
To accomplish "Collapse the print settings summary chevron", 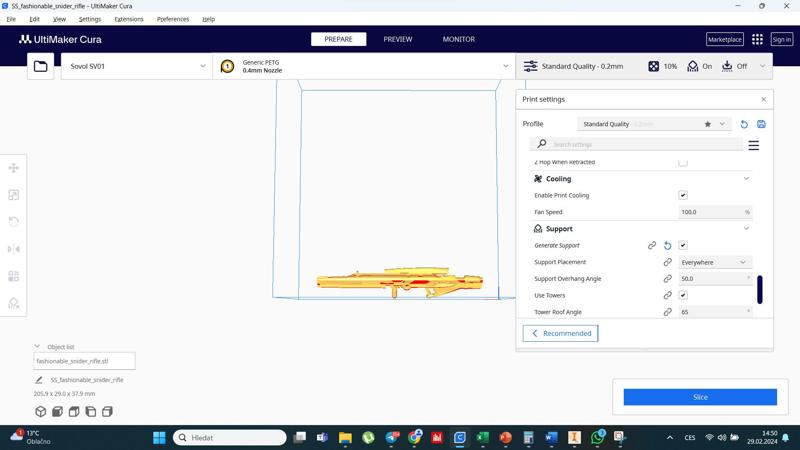I will [762, 66].
